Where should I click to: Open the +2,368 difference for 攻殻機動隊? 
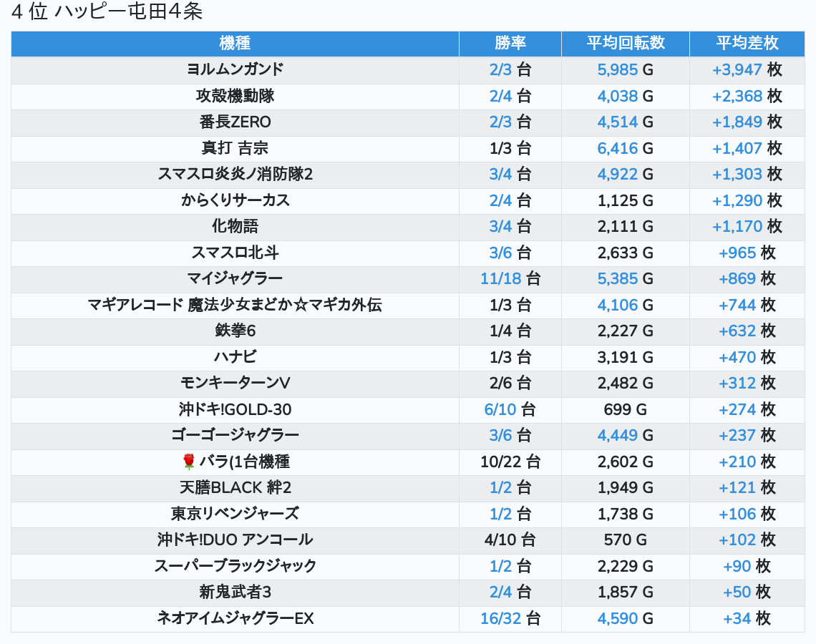point(737,96)
